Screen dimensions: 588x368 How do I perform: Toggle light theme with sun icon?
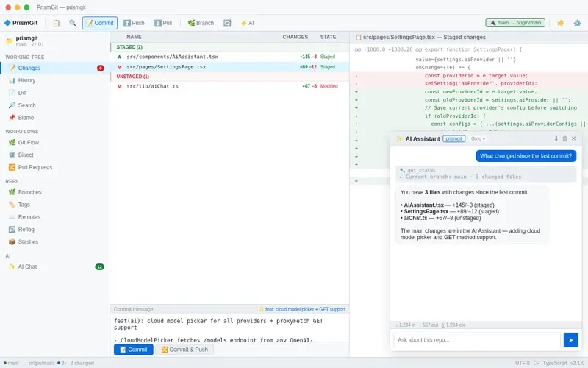click(x=560, y=23)
